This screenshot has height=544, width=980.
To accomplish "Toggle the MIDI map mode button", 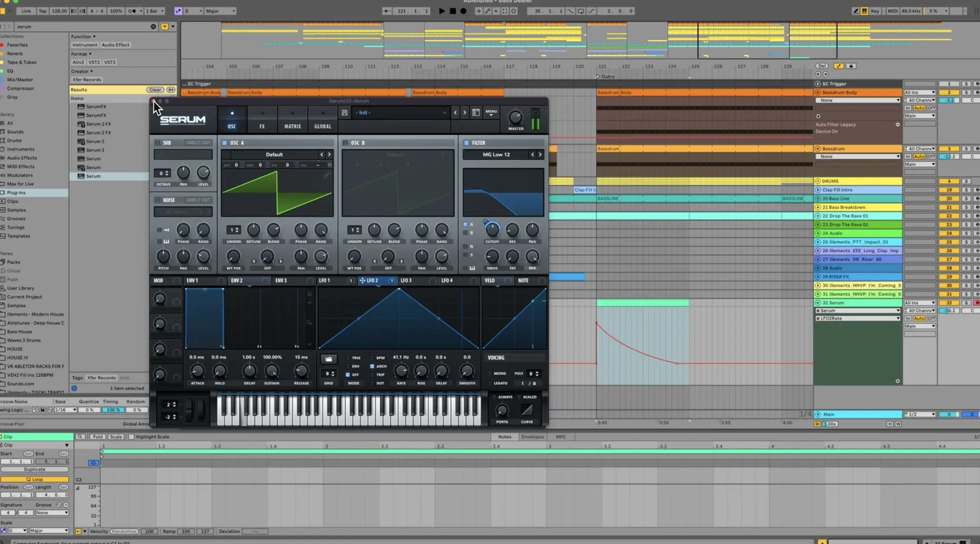I will (x=893, y=11).
